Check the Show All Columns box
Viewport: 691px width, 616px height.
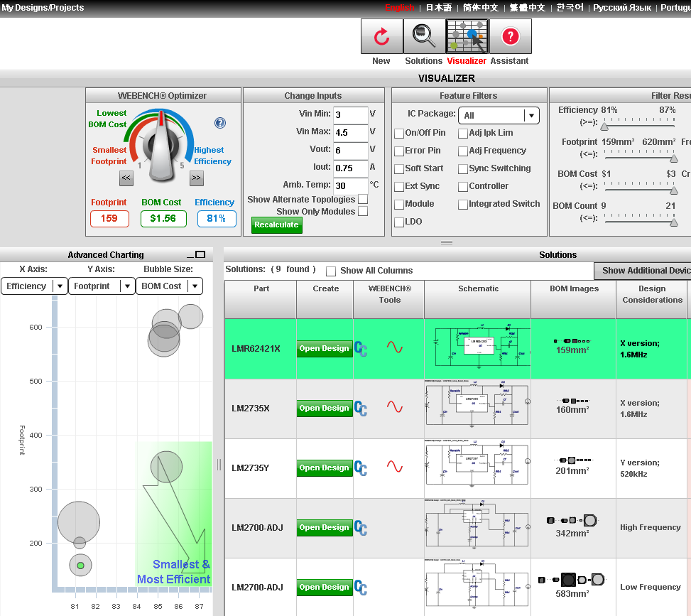coord(331,271)
